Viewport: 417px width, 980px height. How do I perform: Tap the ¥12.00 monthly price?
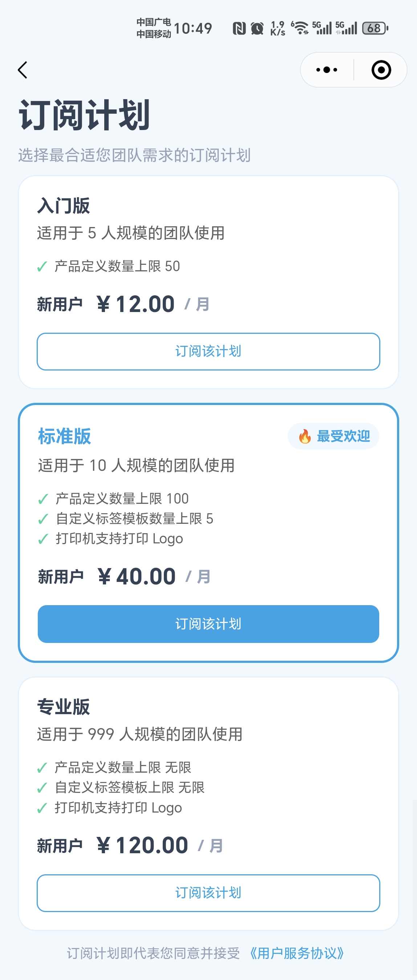pos(136,304)
